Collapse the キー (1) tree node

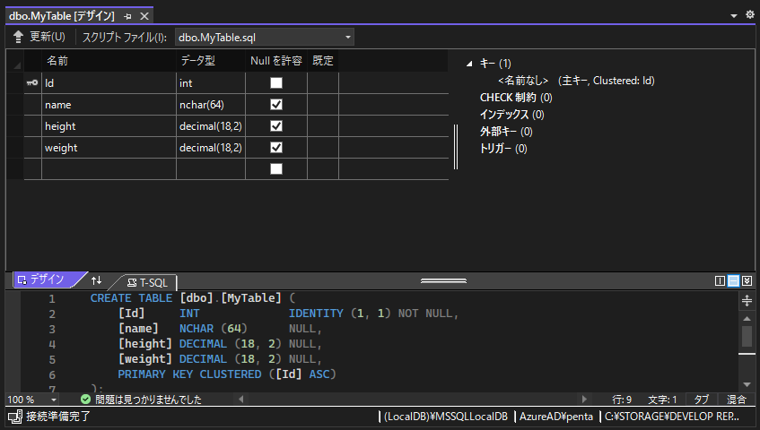(x=469, y=64)
